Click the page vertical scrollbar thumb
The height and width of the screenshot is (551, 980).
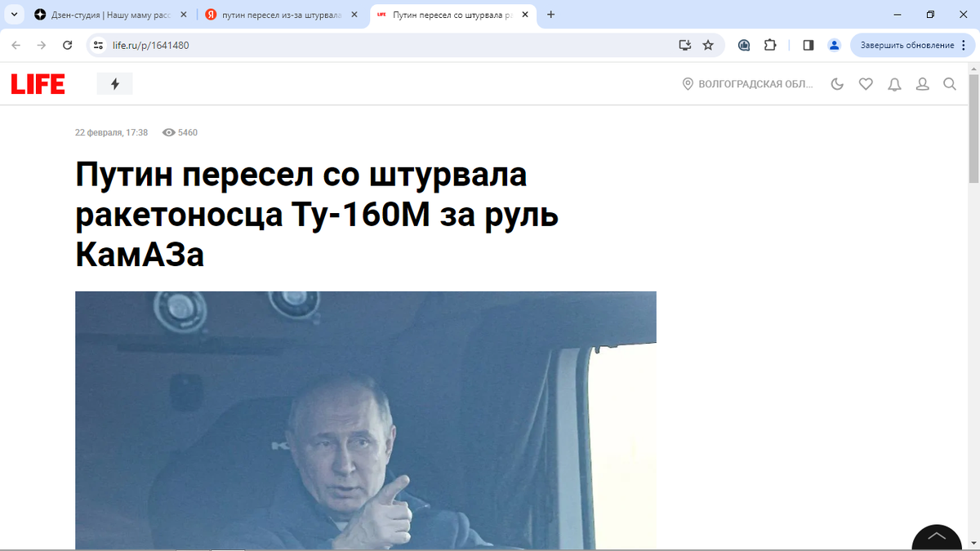tap(973, 127)
